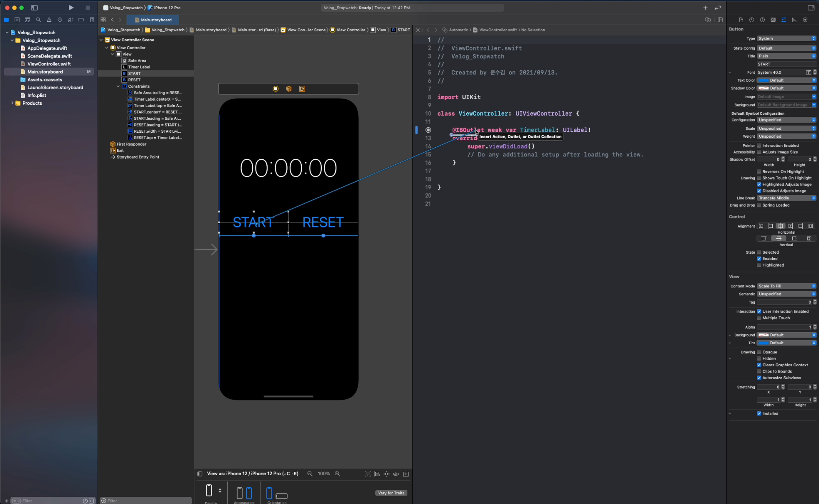Viewport: 819px width, 504px height.
Task: Zoom in on the storyboard canvas
Action: click(x=337, y=474)
